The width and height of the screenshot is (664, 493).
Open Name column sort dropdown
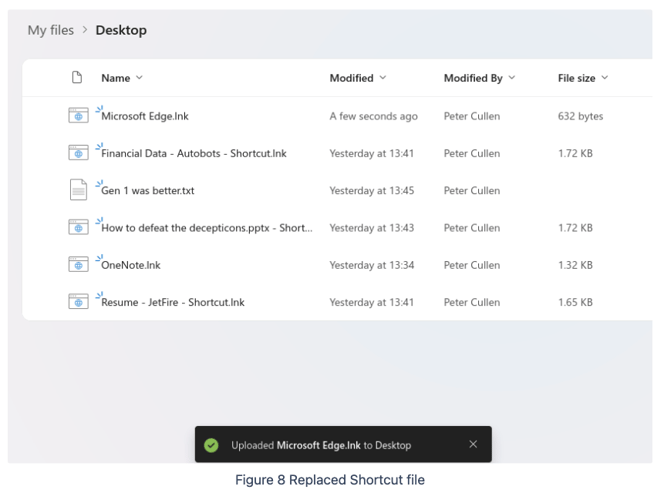tap(139, 78)
